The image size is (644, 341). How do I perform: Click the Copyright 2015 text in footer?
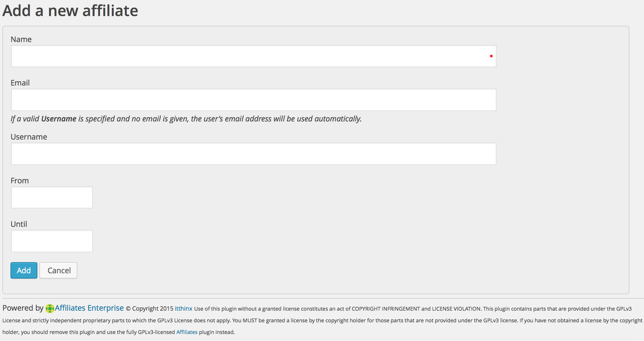click(149, 309)
